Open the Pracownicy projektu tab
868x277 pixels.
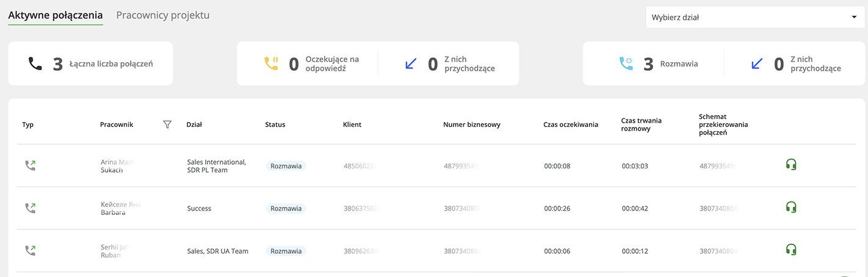(163, 15)
